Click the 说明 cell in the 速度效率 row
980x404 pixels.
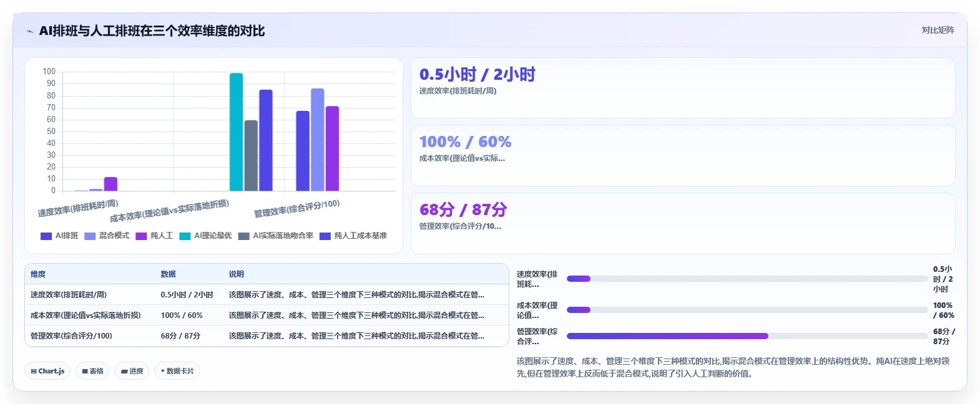(x=366, y=295)
